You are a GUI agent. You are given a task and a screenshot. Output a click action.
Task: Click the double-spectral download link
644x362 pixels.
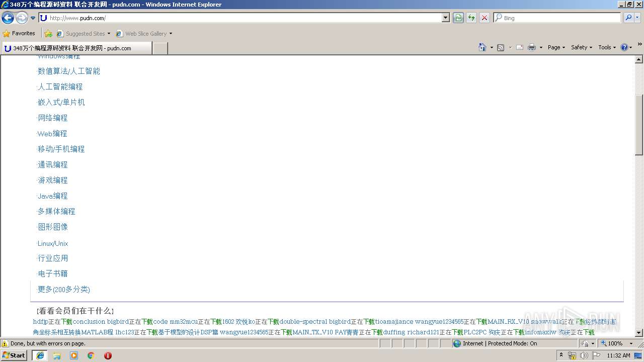tap(303, 322)
